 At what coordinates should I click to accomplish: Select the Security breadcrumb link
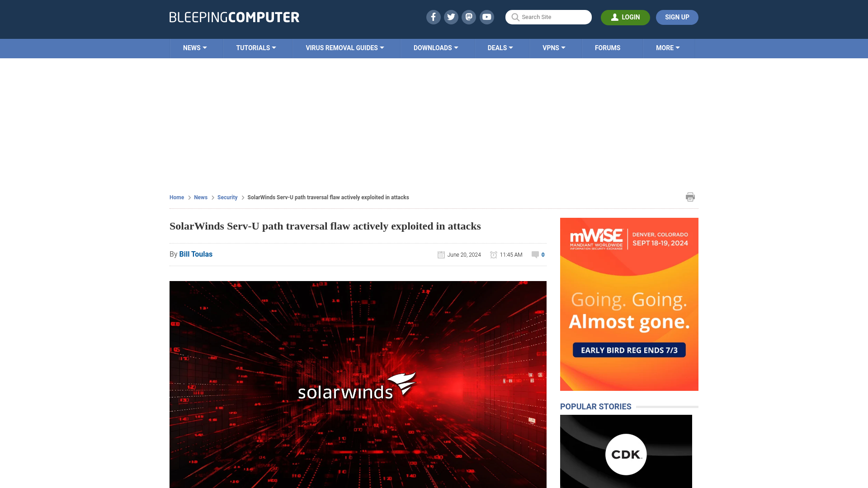click(227, 197)
